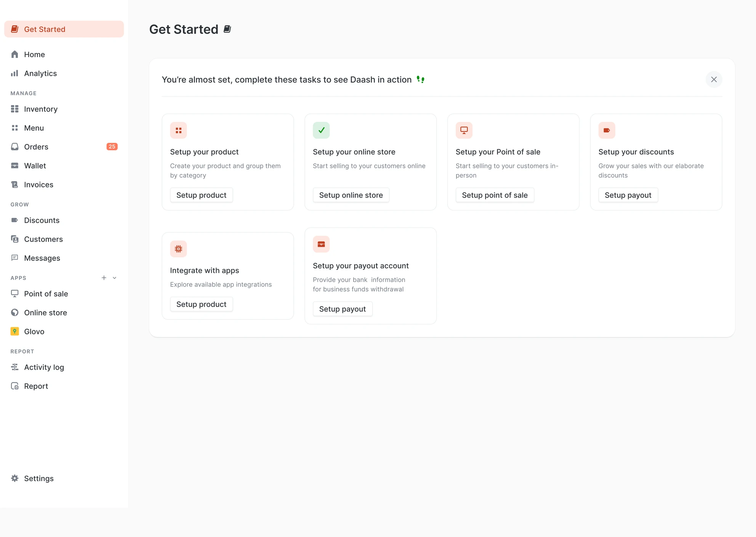Click the monitor icon on Point of sale card
Image resolution: width=756 pixels, height=537 pixels.
click(x=464, y=130)
